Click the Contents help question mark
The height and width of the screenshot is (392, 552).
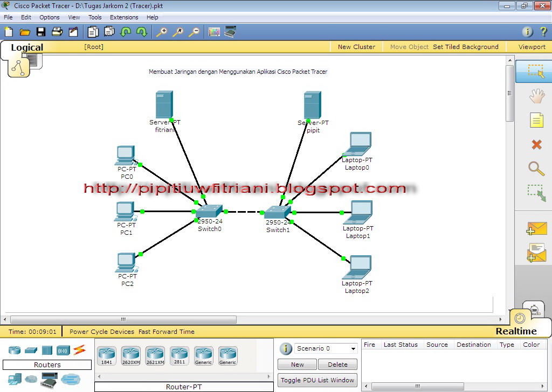(x=543, y=32)
